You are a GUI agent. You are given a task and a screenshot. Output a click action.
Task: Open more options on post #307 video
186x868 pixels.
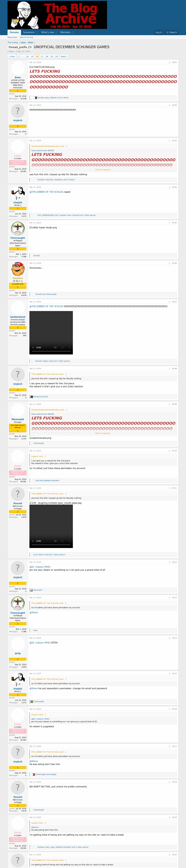(x=69, y=347)
